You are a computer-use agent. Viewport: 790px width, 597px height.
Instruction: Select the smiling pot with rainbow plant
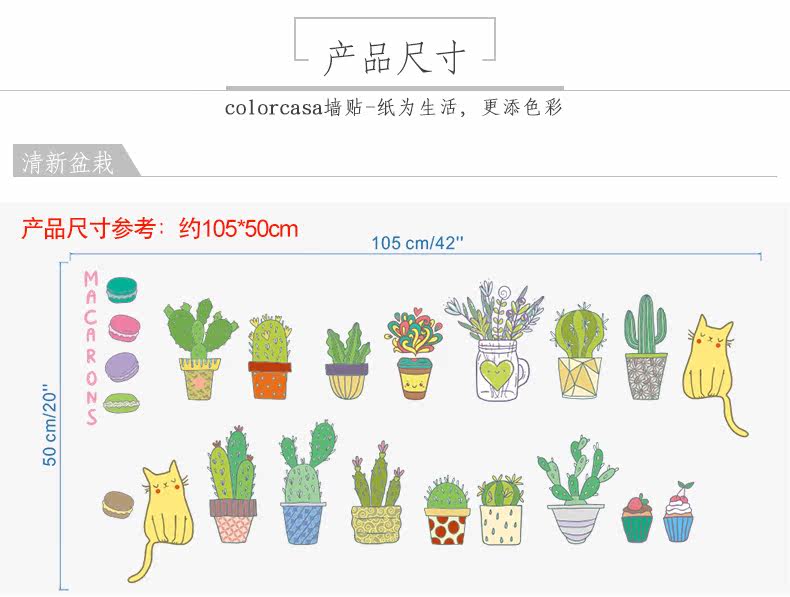414,353
